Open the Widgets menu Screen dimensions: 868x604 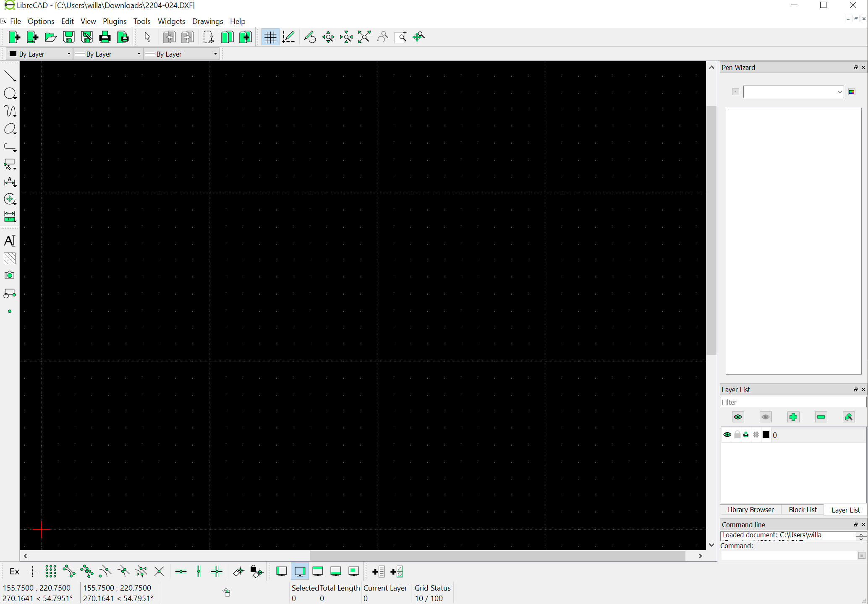(x=171, y=21)
